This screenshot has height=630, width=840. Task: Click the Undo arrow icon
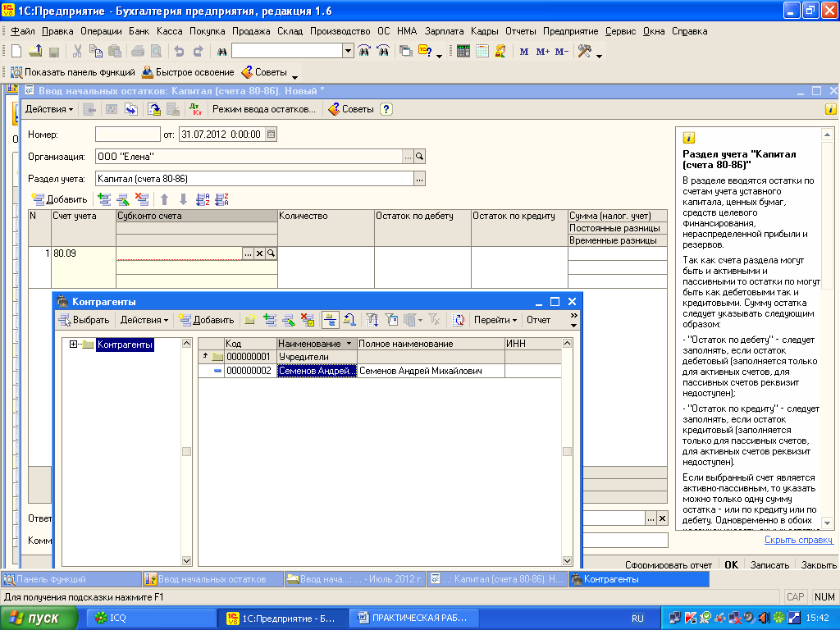pyautogui.click(x=179, y=52)
